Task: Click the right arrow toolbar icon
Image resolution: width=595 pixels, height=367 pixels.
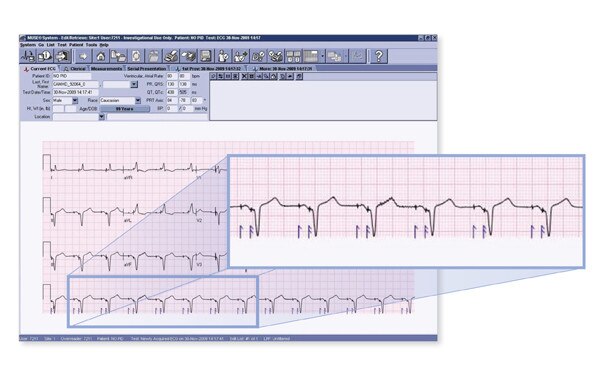Action: pos(83,57)
